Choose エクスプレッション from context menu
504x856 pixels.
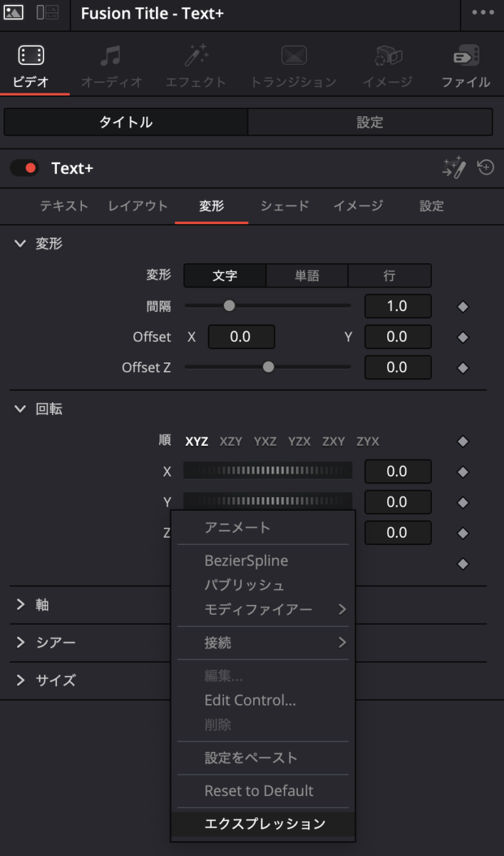click(x=263, y=824)
